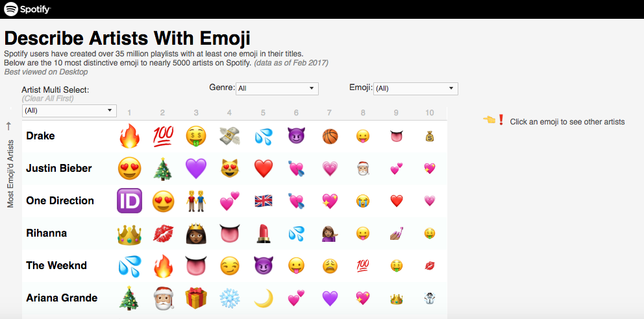Screen dimensions: 644x319
Task: Click Rihanna's lipstick emoji
Action: pyautogui.click(x=264, y=233)
